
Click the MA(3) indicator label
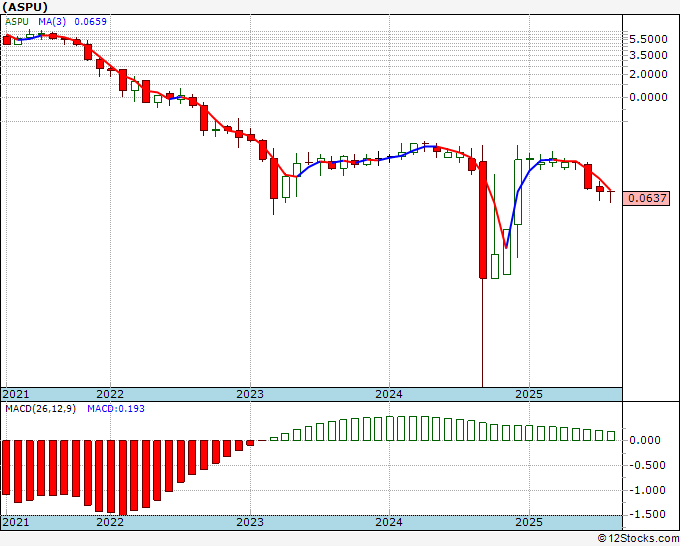(x=52, y=22)
